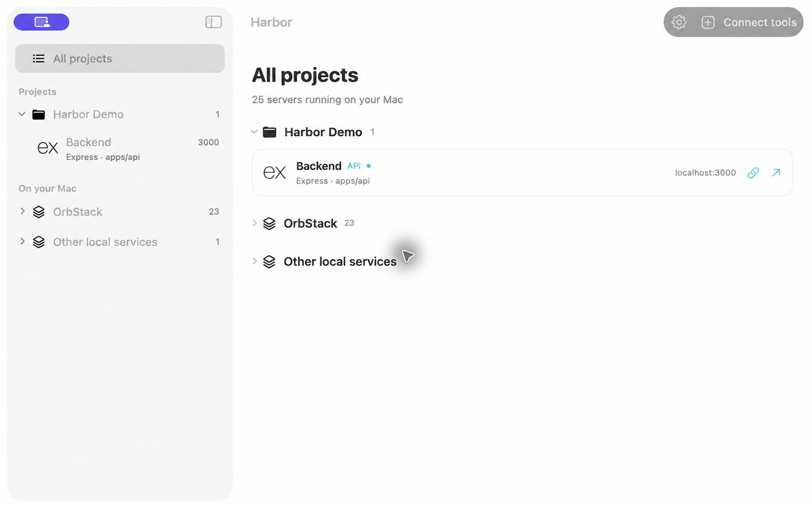Viewport: 812px width, 508px height.
Task: Click the Connect tools button
Action: coord(749,22)
